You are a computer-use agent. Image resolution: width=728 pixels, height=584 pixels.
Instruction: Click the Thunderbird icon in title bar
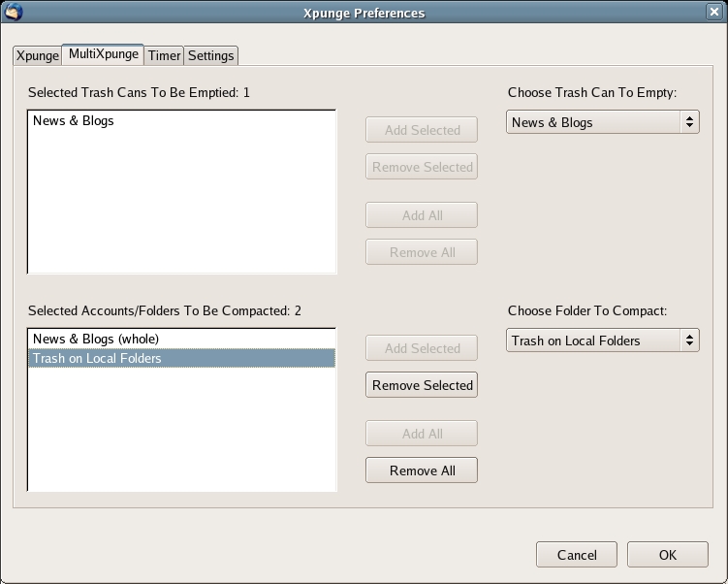click(x=13, y=12)
